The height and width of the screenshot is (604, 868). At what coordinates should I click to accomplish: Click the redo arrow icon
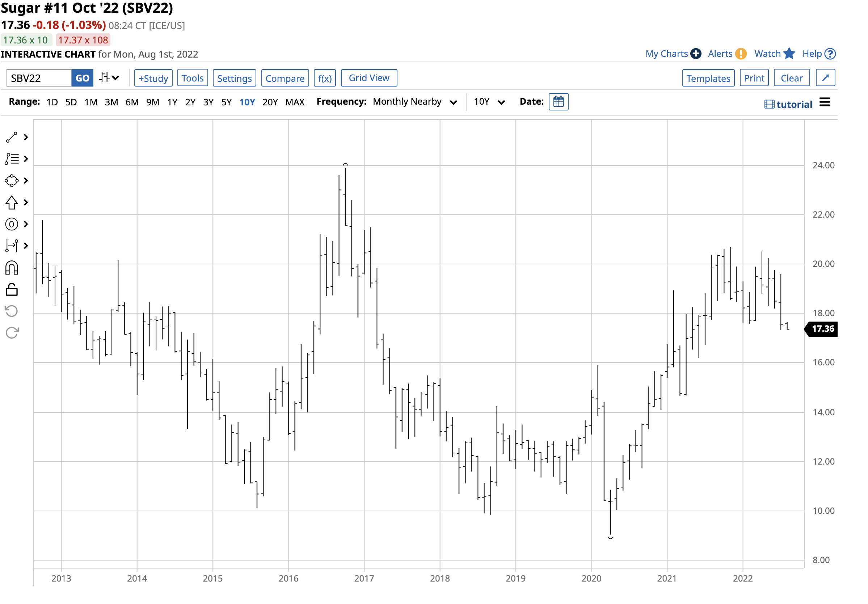(11, 333)
